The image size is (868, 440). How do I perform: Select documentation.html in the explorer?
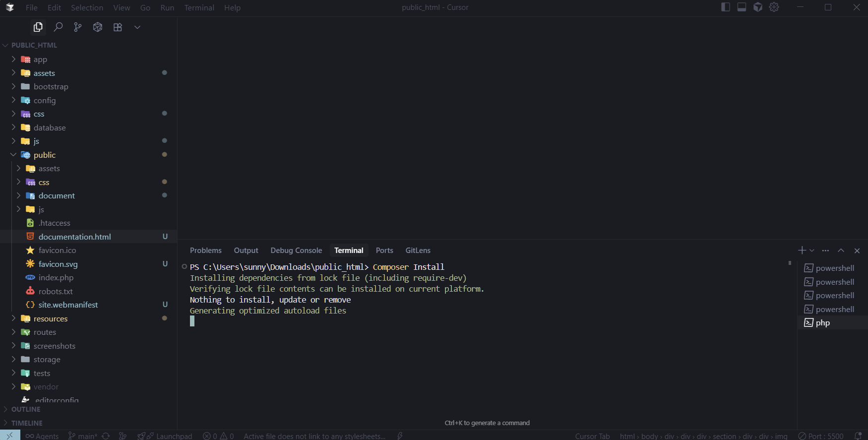pos(75,237)
